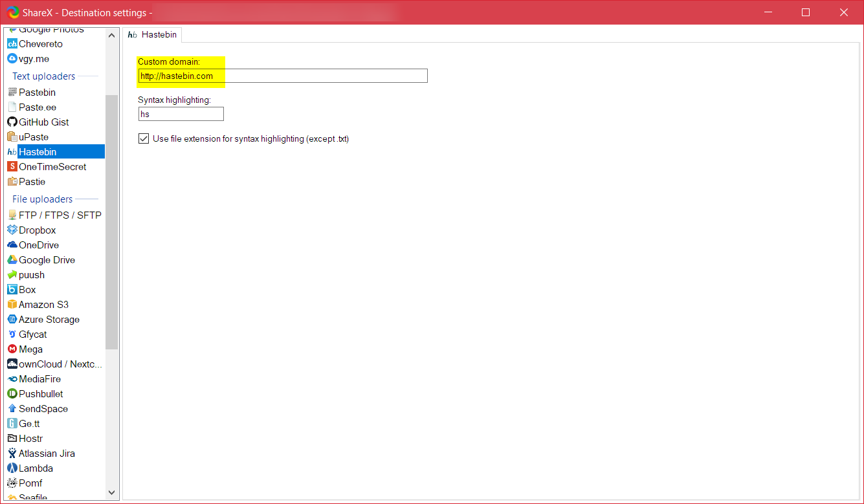Select the Pastebin text uploader

pos(37,92)
